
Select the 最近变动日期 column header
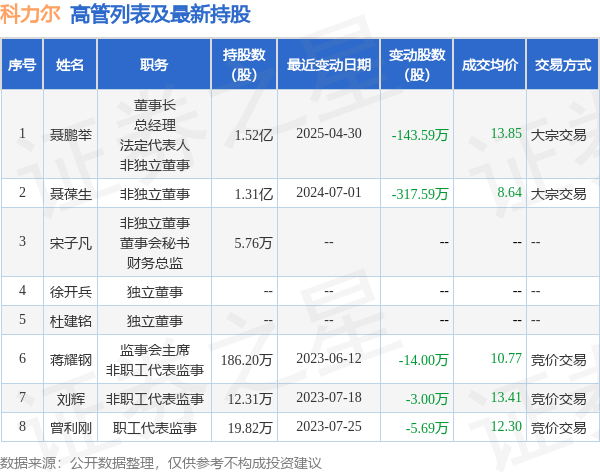tap(329, 64)
